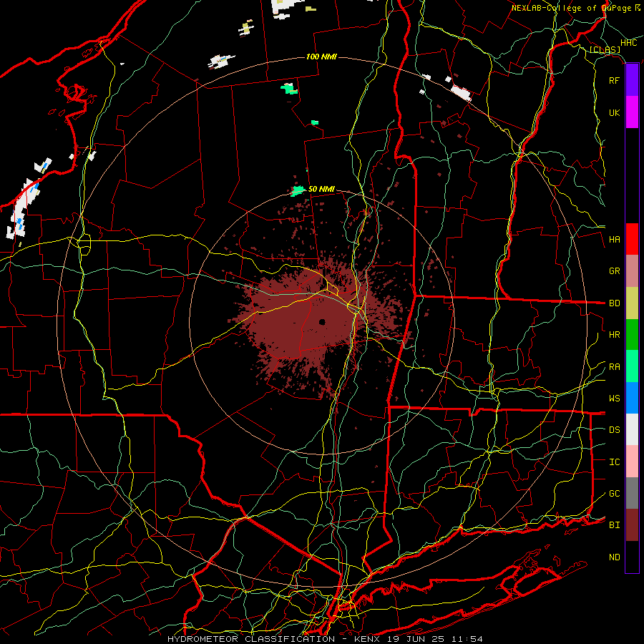Select the gray GC legend swatch
Image resolution: width=644 pixels, height=644 pixels.
[x=632, y=493]
